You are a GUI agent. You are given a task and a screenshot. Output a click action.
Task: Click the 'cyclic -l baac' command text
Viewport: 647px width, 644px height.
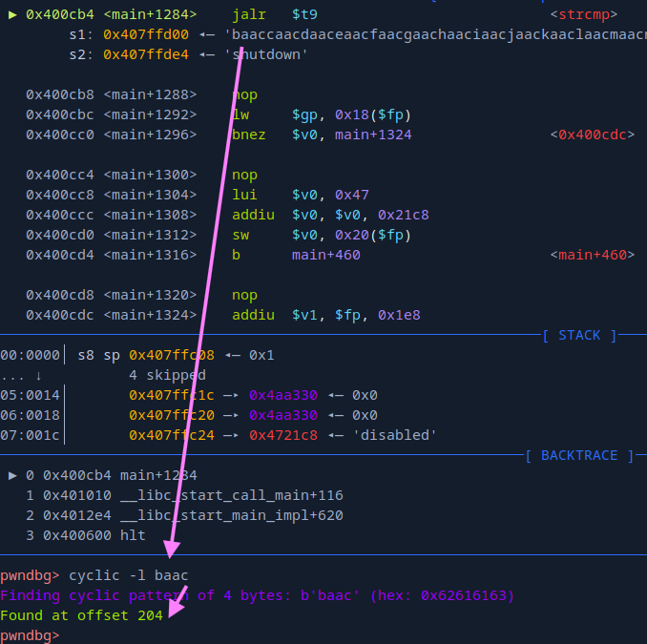(x=129, y=575)
